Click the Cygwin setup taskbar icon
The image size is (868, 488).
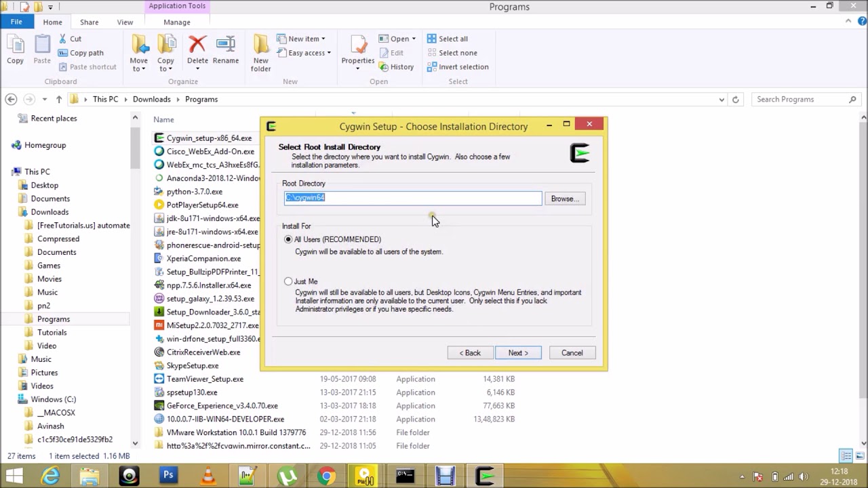click(486, 476)
